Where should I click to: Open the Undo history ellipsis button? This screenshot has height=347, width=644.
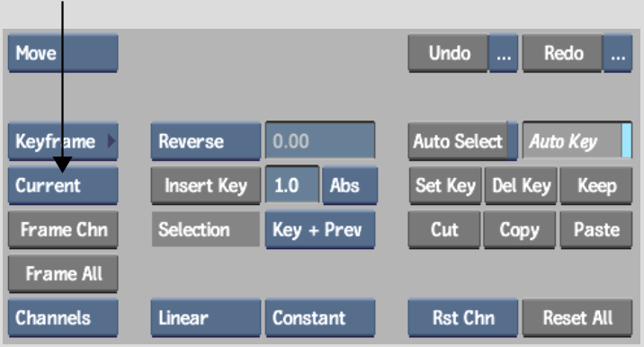point(503,53)
